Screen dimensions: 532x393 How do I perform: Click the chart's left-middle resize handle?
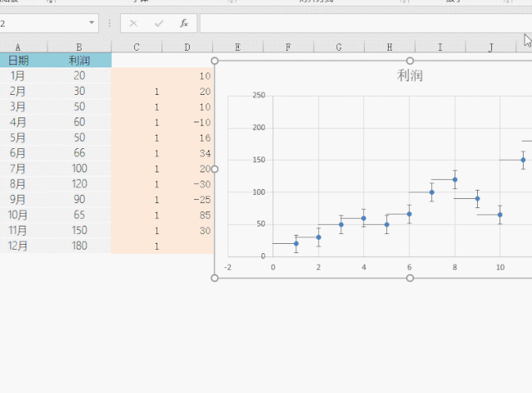[215, 169]
